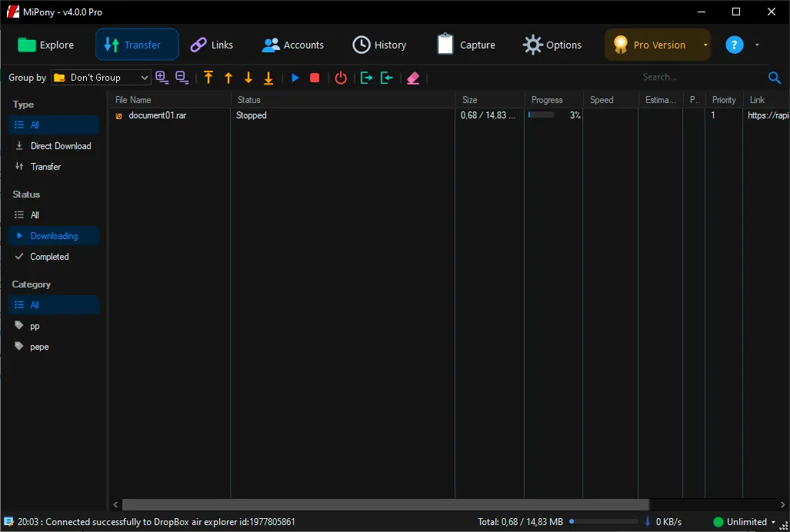Screen dimensions: 790x532
Task: Click the red power shutdown icon
Action: pyautogui.click(x=341, y=78)
